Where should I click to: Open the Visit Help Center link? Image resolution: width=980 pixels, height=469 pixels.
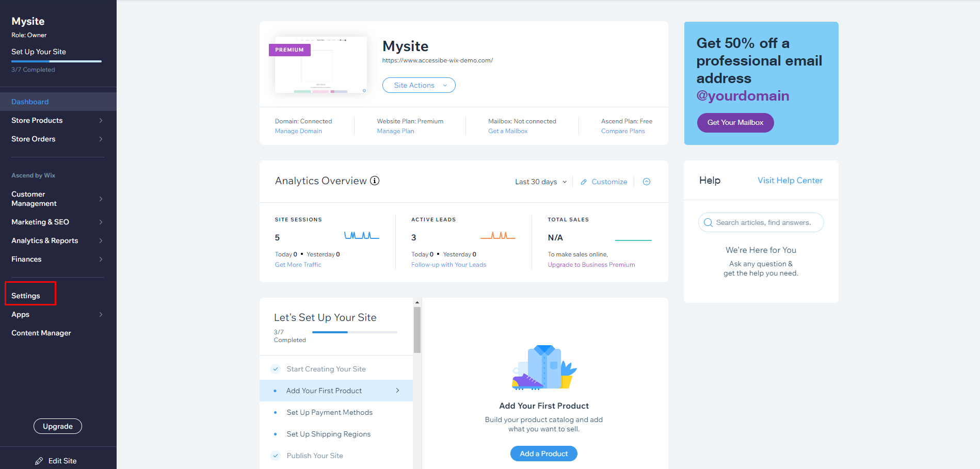(790, 181)
